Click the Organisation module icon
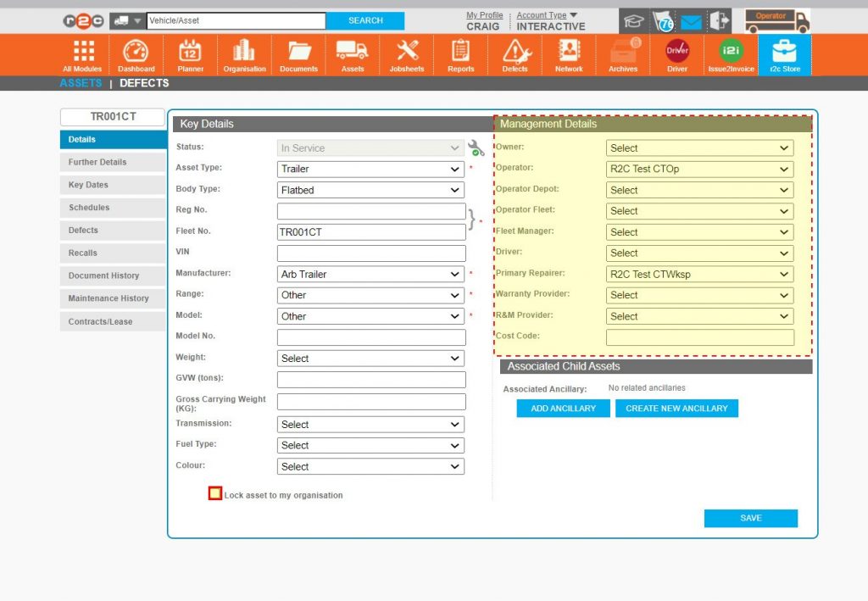Screen dimensions: 868x601 [x=244, y=53]
